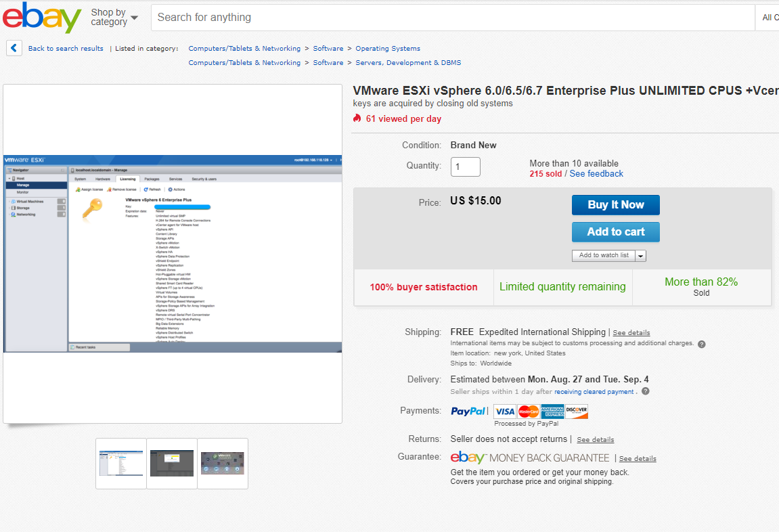This screenshot has width=779, height=532.
Task: Open second row Computers/Tablets & Networking link
Action: point(244,62)
